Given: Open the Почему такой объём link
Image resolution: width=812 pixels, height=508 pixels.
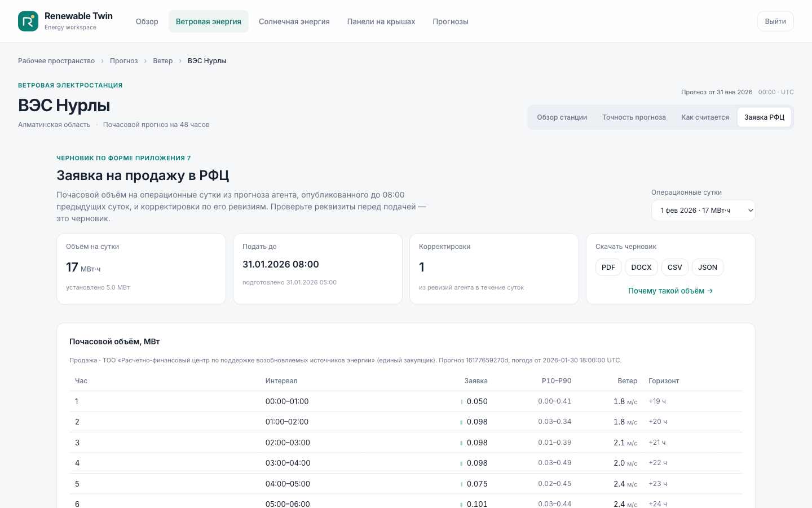Looking at the screenshot, I should click(x=670, y=291).
